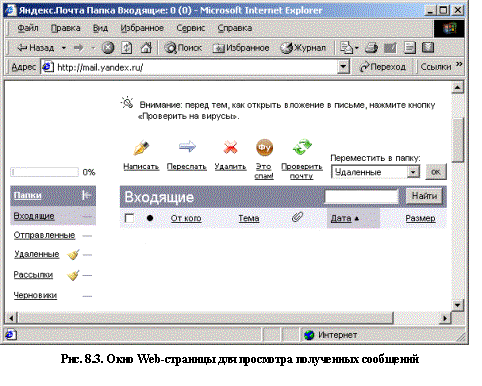The width and height of the screenshot is (482, 386).
Task: Open the Файл menu
Action: pyautogui.click(x=28, y=28)
